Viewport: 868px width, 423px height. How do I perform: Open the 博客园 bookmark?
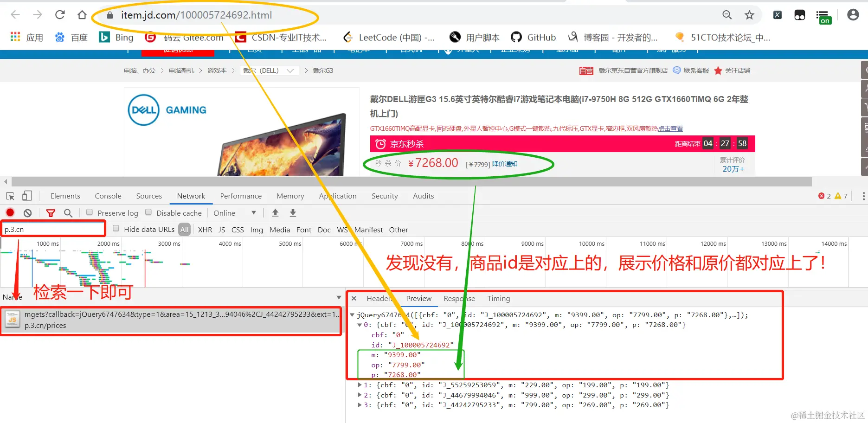coord(613,38)
